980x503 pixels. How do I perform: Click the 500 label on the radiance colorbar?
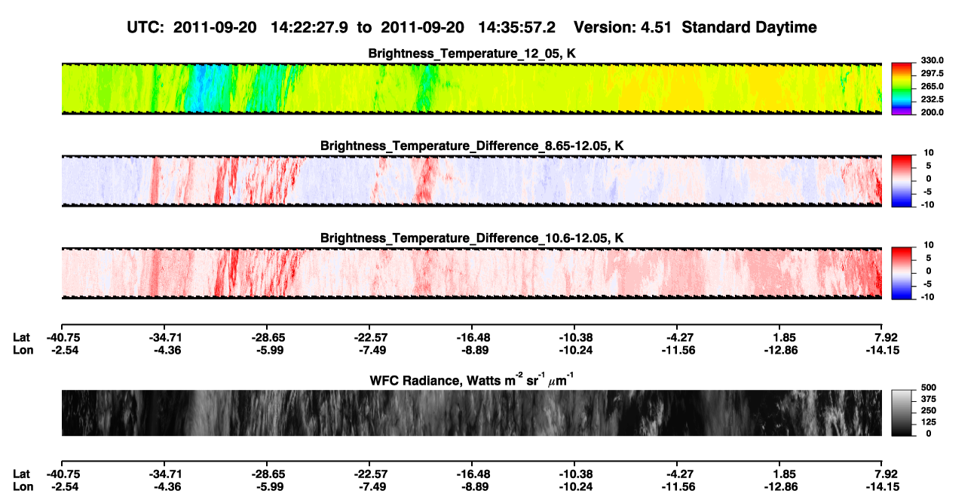tap(928, 387)
